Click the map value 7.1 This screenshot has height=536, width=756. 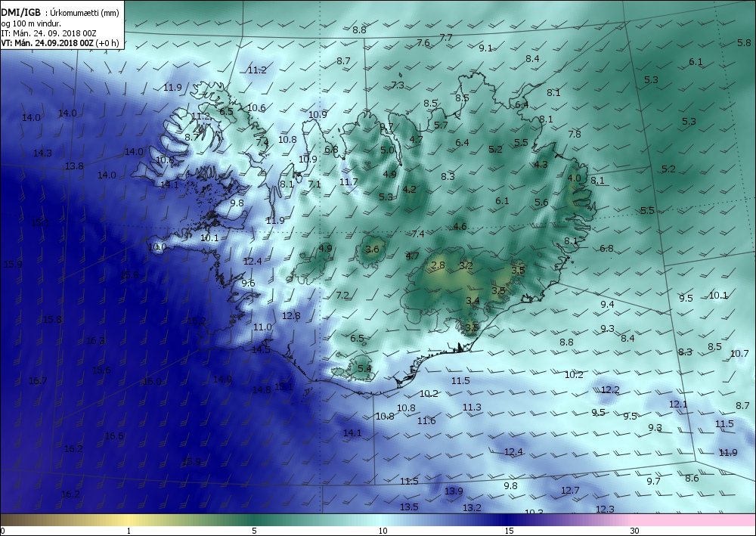pyautogui.click(x=314, y=184)
